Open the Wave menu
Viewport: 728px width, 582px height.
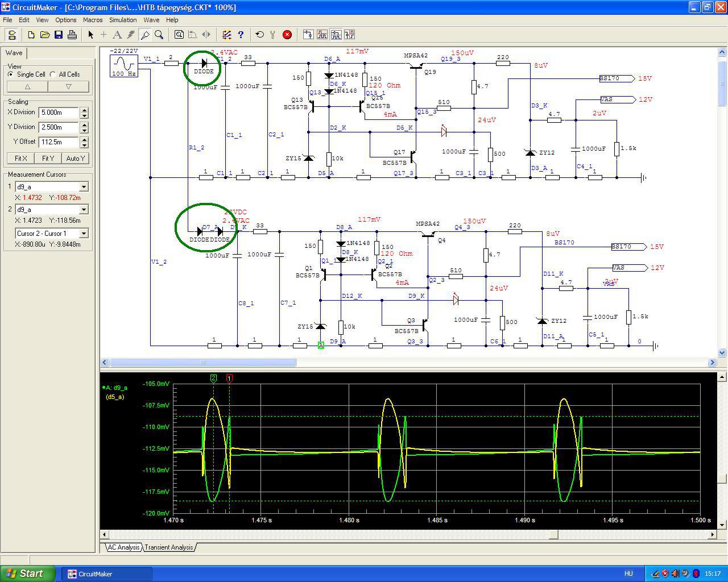point(151,20)
